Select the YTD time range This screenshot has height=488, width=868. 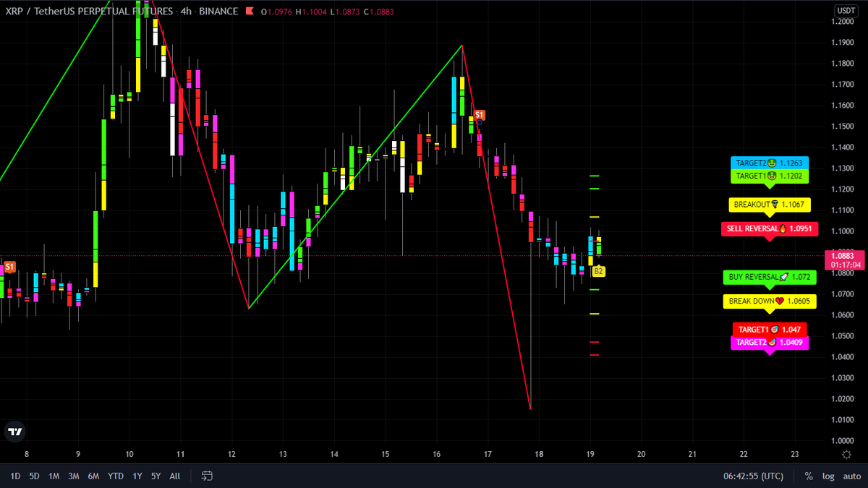[115, 476]
